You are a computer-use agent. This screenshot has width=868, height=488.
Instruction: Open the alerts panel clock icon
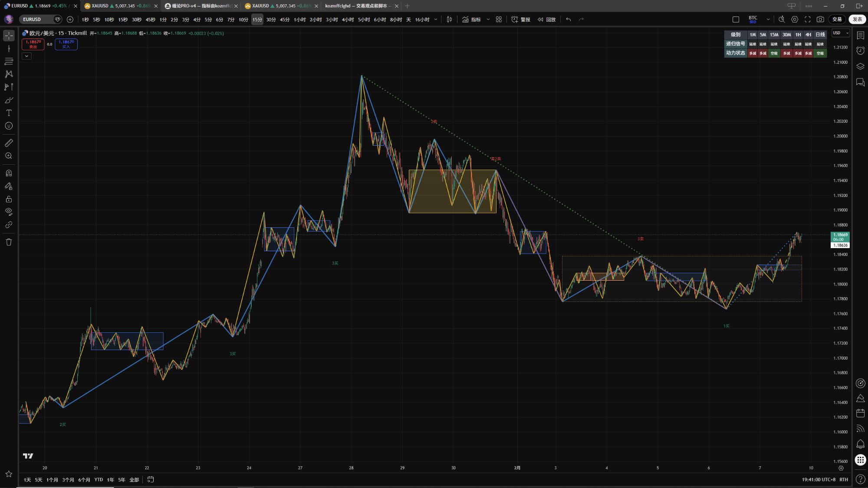tap(860, 51)
